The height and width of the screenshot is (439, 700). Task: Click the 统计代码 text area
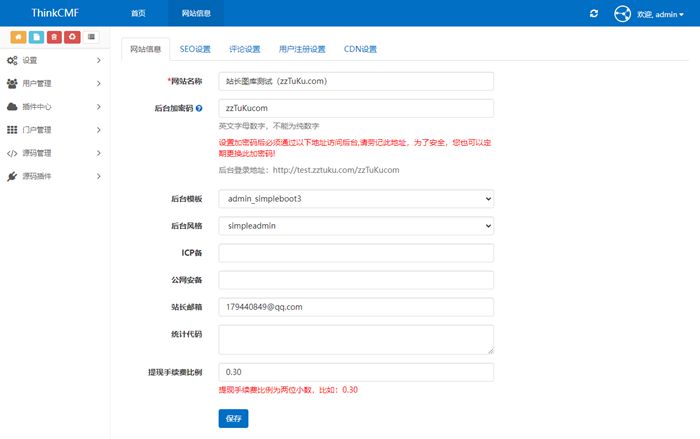click(356, 339)
